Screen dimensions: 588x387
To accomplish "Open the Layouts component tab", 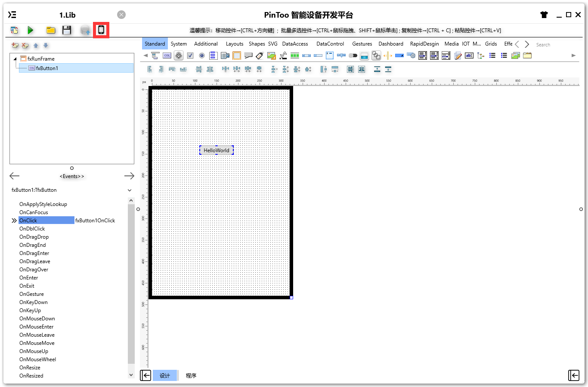I will click(x=235, y=44).
